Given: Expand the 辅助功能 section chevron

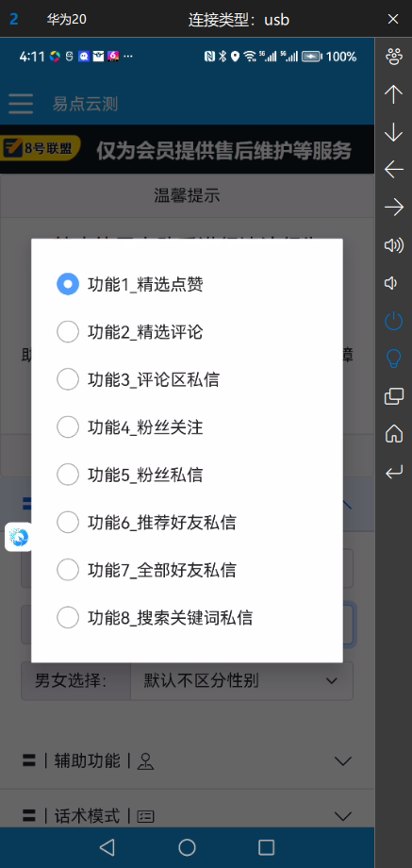Looking at the screenshot, I should 343,761.
